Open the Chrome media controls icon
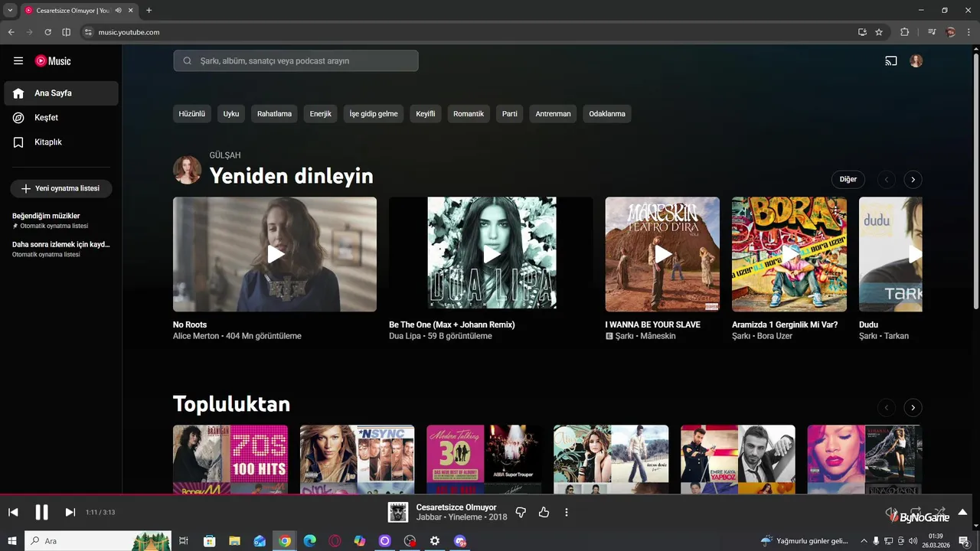Image resolution: width=980 pixels, height=551 pixels. pyautogui.click(x=932, y=32)
